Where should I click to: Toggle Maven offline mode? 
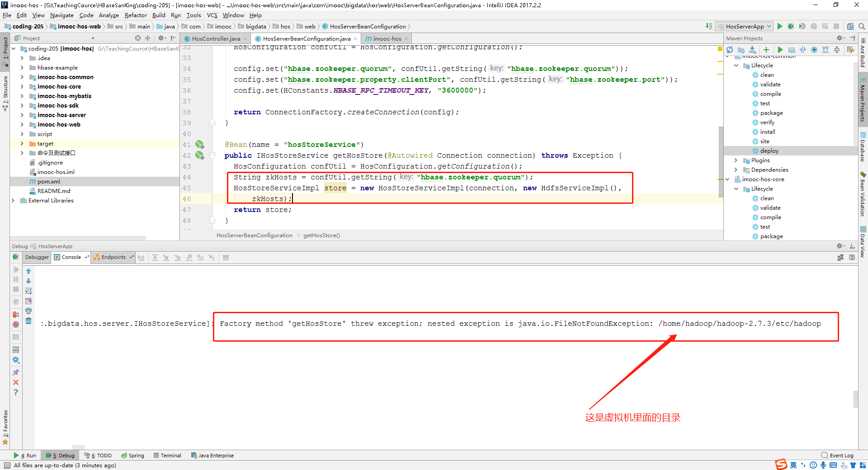tap(803, 50)
